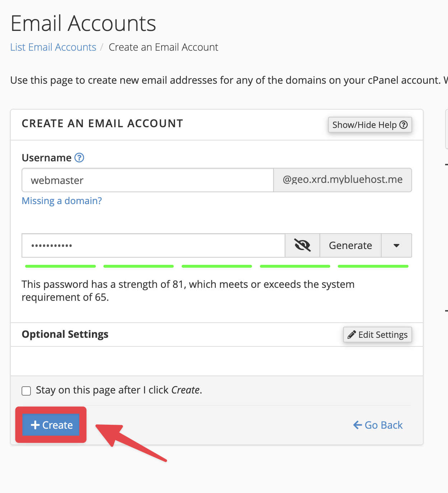448x493 pixels.
Task: Go to List Email Accounts breadcrumb
Action: click(x=53, y=47)
